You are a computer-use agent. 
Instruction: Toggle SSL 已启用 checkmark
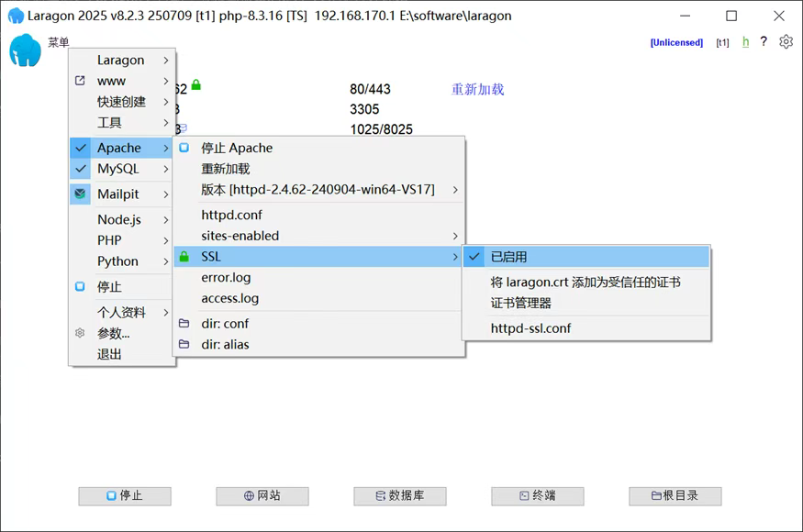(474, 257)
